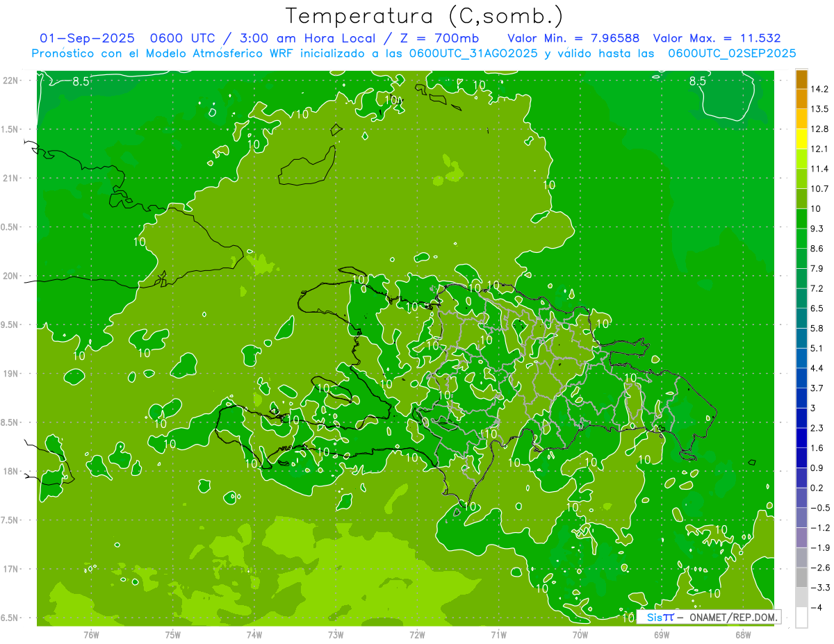The image size is (834, 644).
Task: Click the '75W' longitude axis label
Action: (172, 634)
